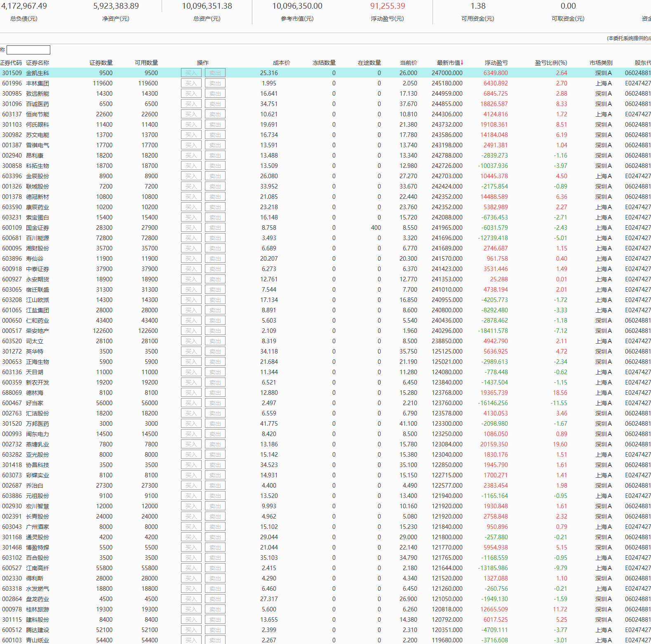The width and height of the screenshot is (651, 644).
Task: Sell 苏文电能 with its 卖出 button
Action: click(215, 135)
